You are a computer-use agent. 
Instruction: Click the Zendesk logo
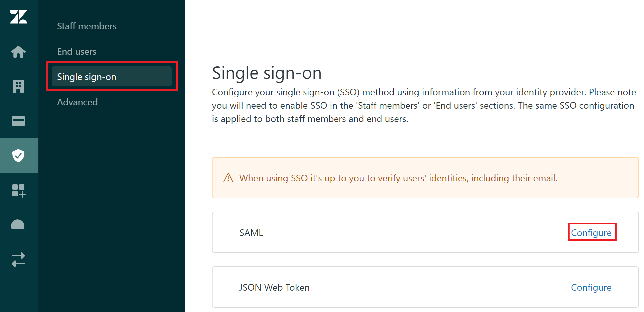[18, 17]
